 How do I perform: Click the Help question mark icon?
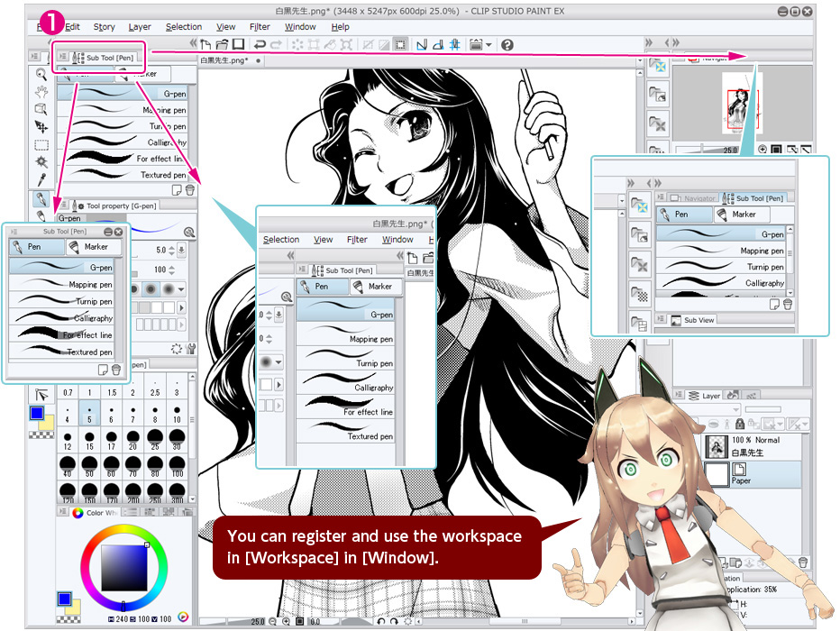[507, 44]
